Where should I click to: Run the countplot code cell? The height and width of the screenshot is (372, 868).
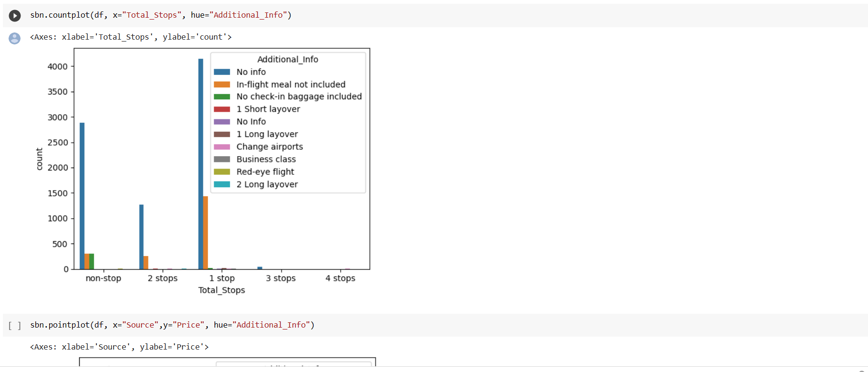[x=15, y=16]
